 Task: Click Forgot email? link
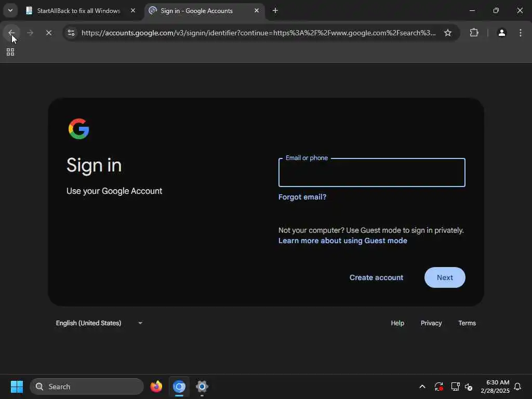302,197
